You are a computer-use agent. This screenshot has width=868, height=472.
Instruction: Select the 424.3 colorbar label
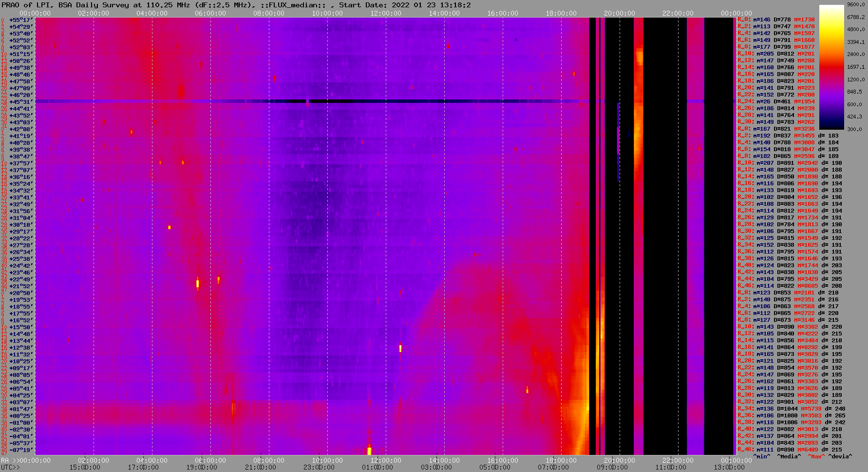pos(855,117)
